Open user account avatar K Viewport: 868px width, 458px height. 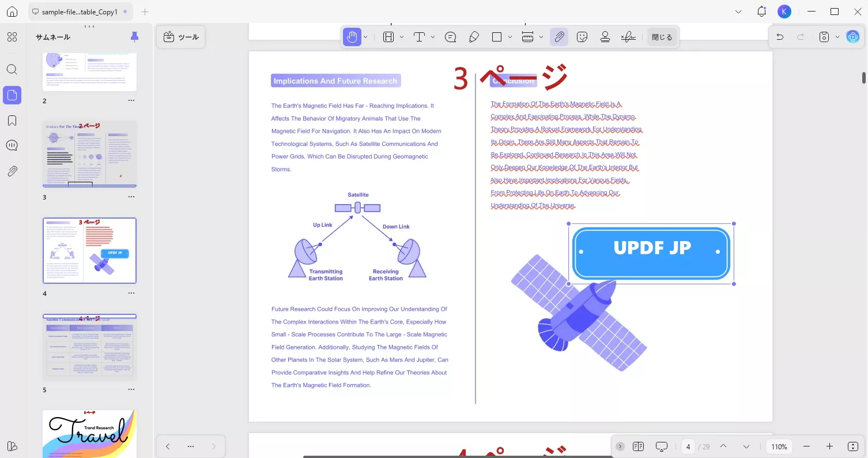[x=784, y=12]
